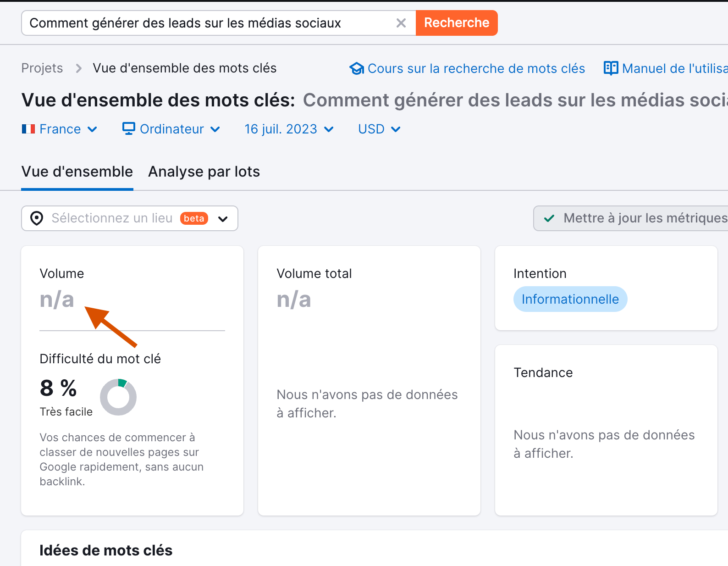
Task: Click the user manual book icon
Action: tap(611, 68)
